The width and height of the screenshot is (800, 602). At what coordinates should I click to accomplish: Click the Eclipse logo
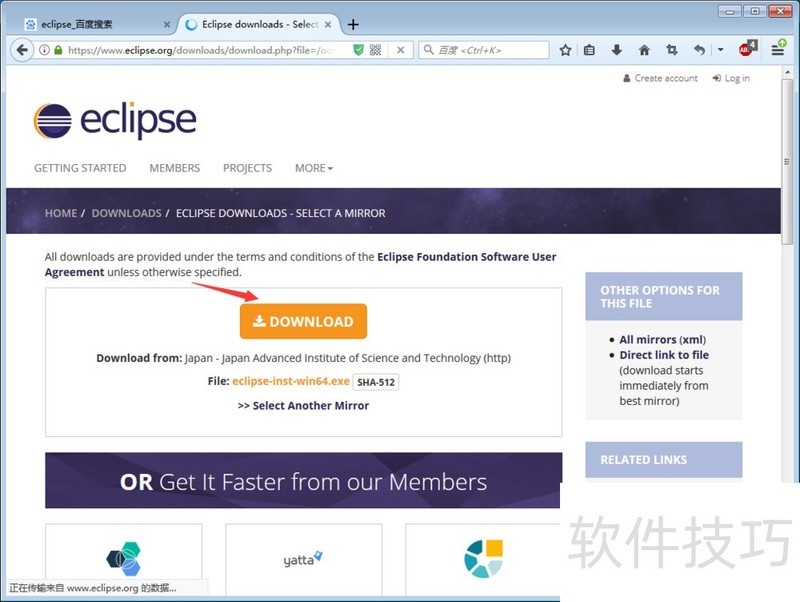coord(115,120)
